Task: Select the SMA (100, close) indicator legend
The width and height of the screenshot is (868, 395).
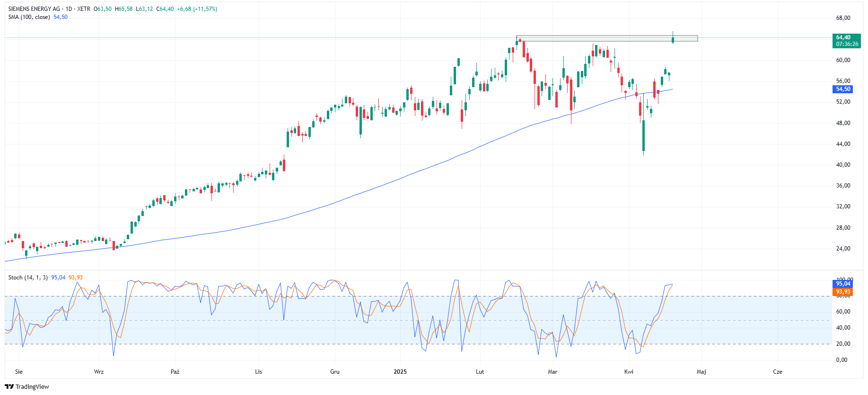Action: point(29,17)
